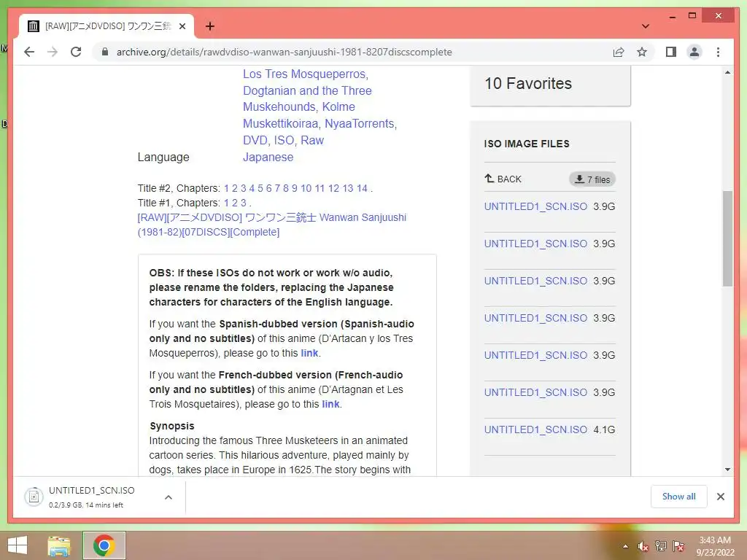Jump to chapter 3 of Title #1
The image size is (747, 560).
click(244, 203)
